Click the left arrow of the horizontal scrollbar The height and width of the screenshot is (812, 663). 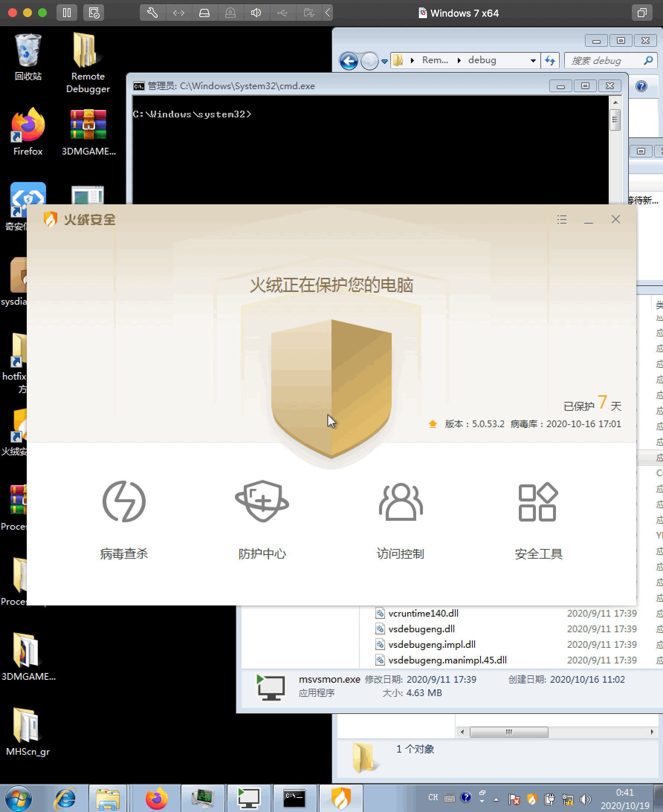click(462, 732)
